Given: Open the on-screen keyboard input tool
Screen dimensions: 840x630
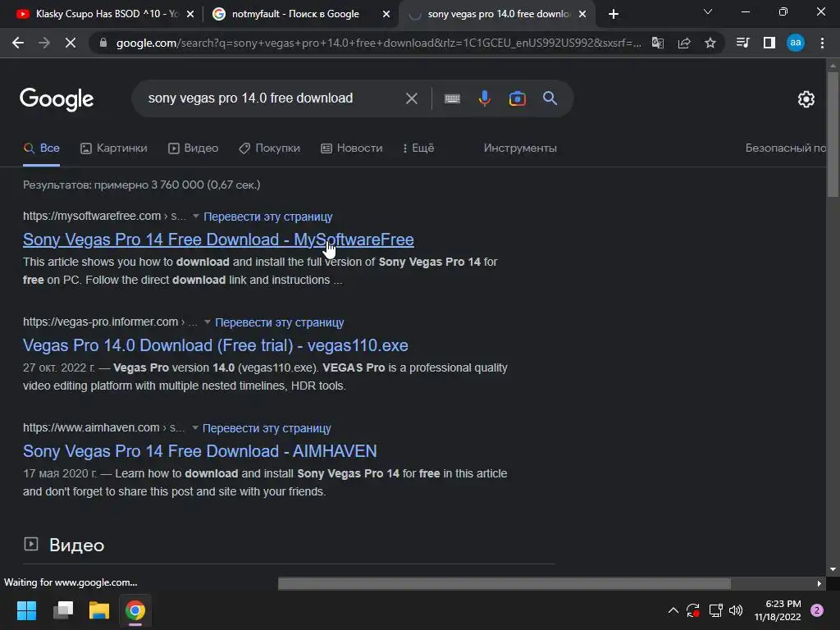Looking at the screenshot, I should click(452, 98).
